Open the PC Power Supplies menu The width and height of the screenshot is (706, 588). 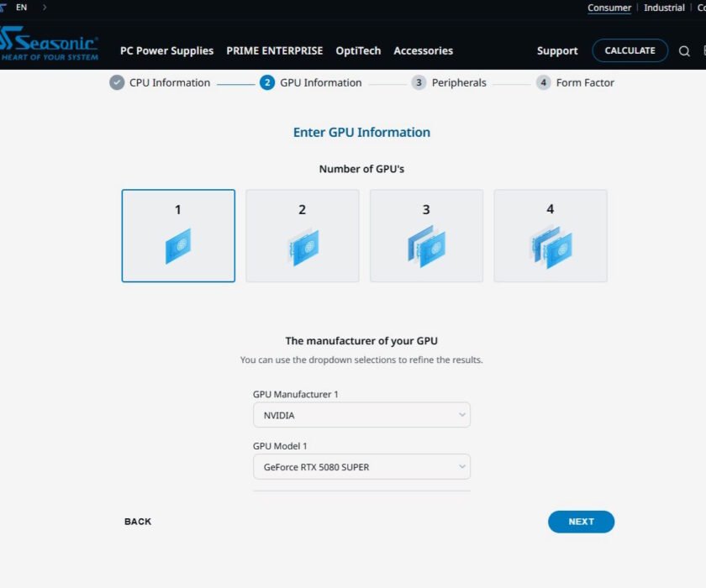point(166,51)
